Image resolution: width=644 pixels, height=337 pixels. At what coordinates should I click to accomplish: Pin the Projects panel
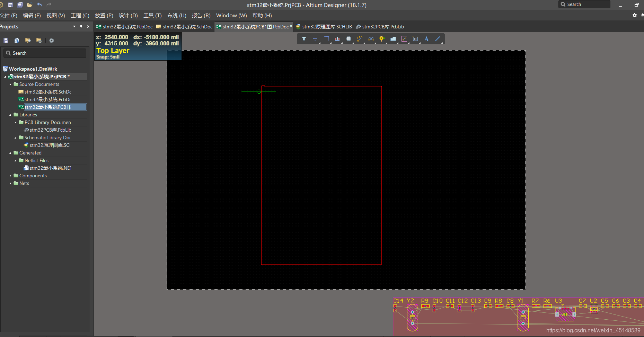click(x=81, y=27)
